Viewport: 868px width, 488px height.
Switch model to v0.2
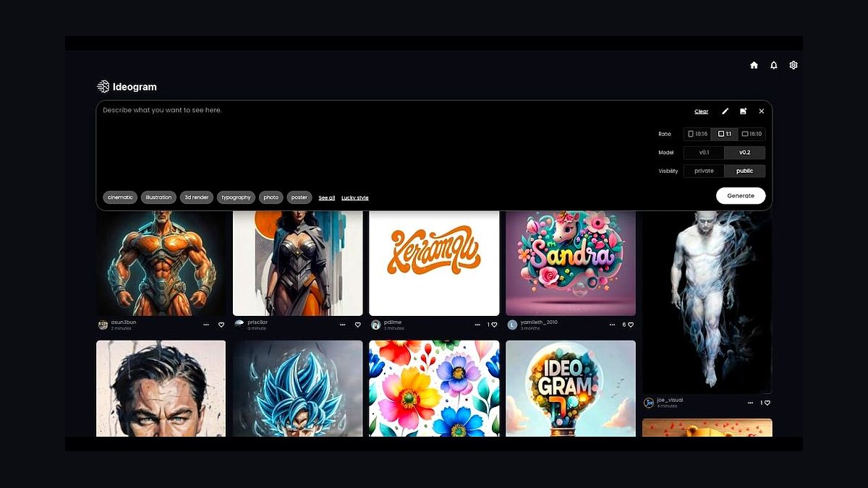pyautogui.click(x=744, y=153)
